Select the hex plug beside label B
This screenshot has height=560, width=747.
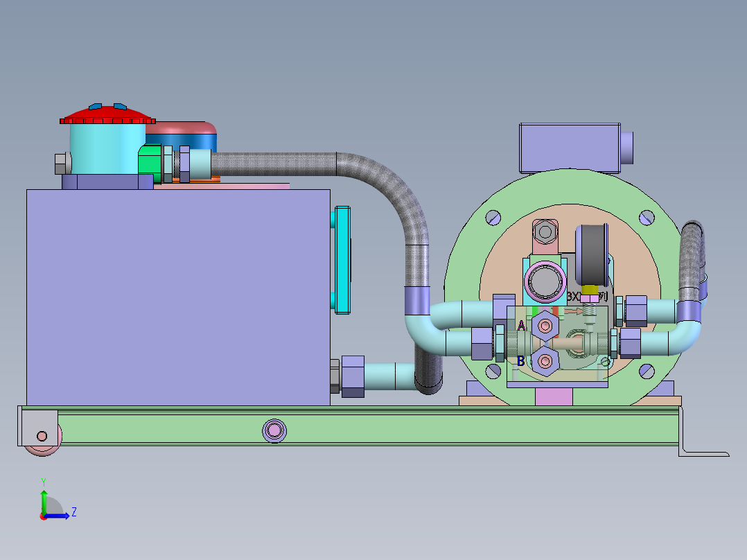[x=545, y=361]
